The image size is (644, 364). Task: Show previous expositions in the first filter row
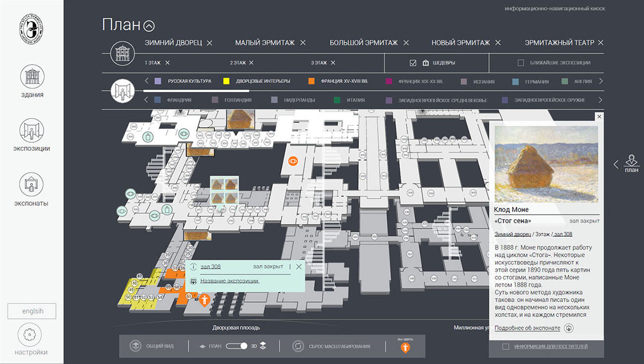point(147,82)
